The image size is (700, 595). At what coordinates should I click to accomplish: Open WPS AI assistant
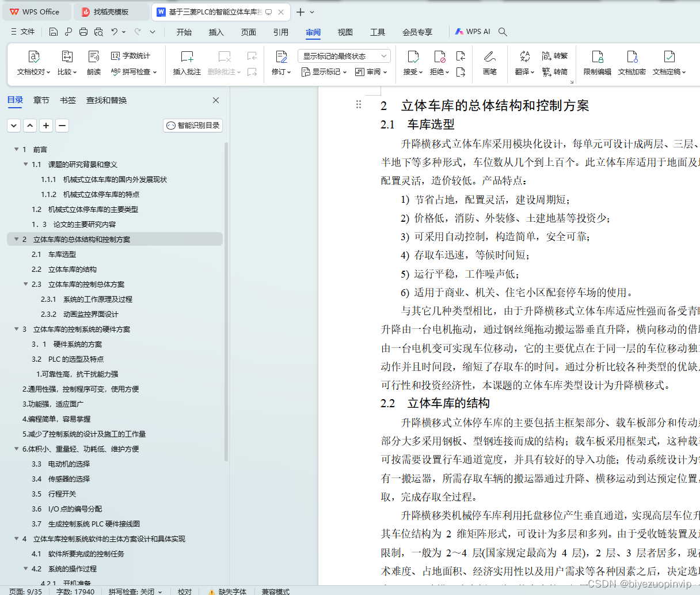(x=473, y=32)
